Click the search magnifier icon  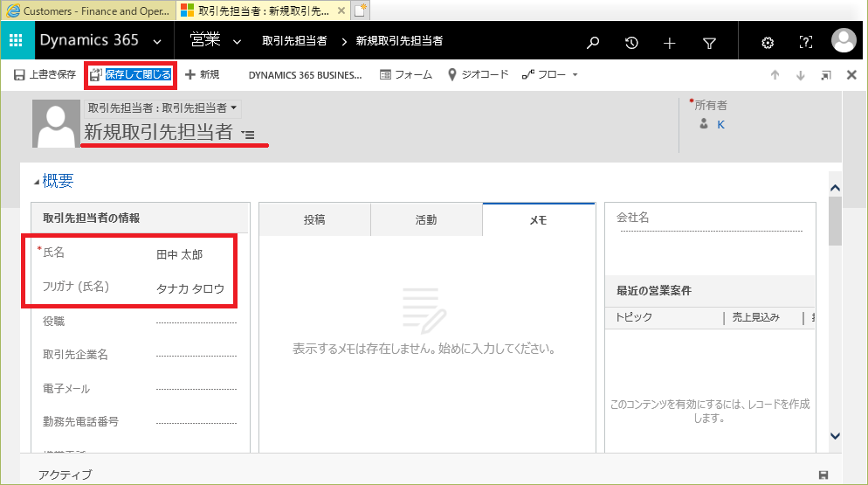(x=593, y=42)
